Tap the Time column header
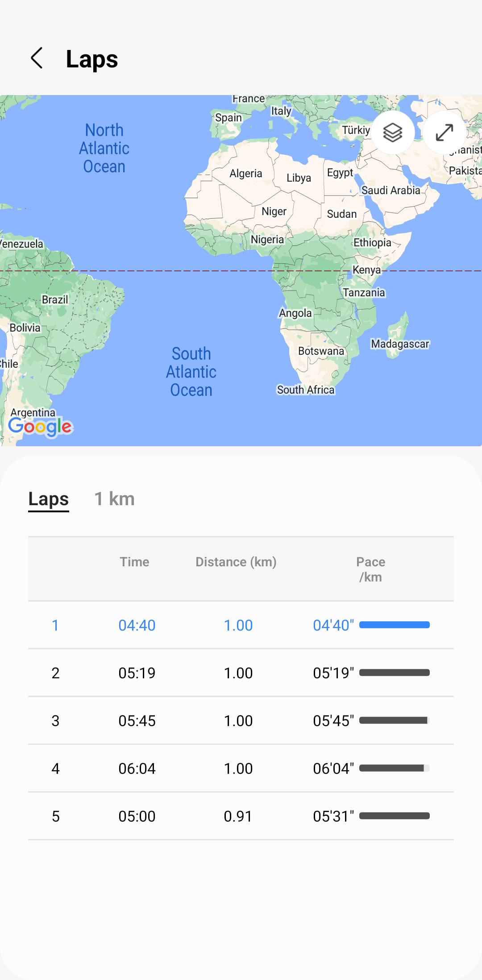 134,562
